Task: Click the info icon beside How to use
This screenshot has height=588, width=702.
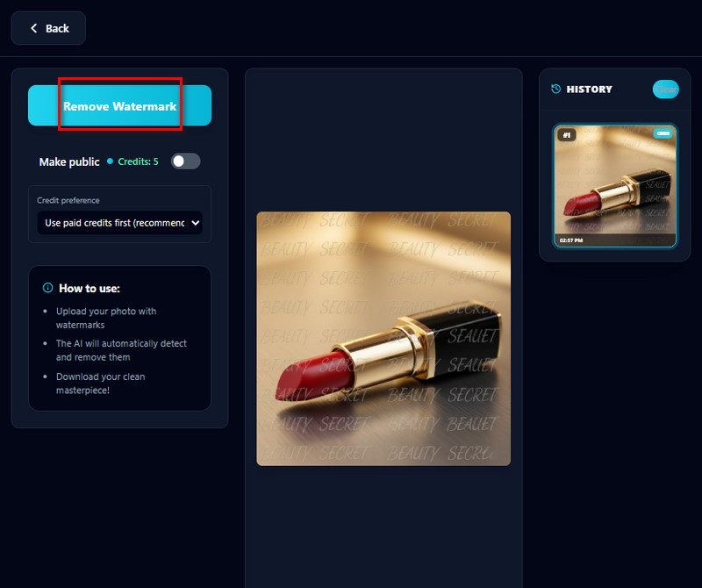Action: (47, 288)
